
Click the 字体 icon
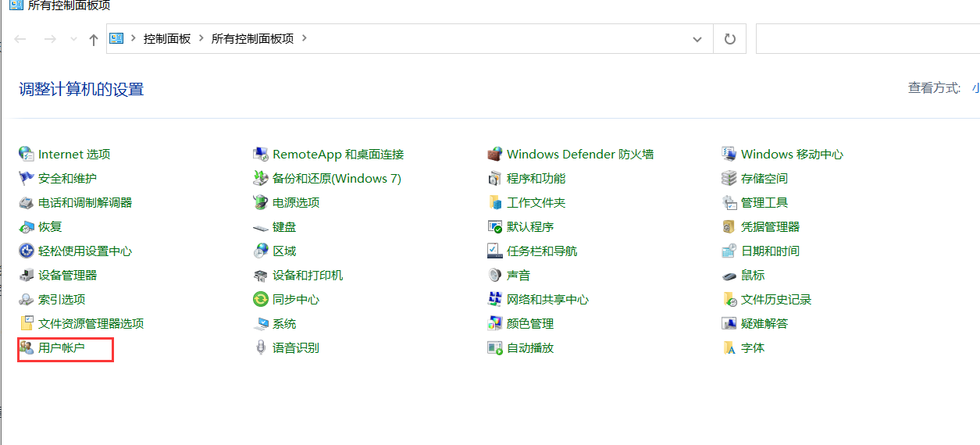[729, 347]
